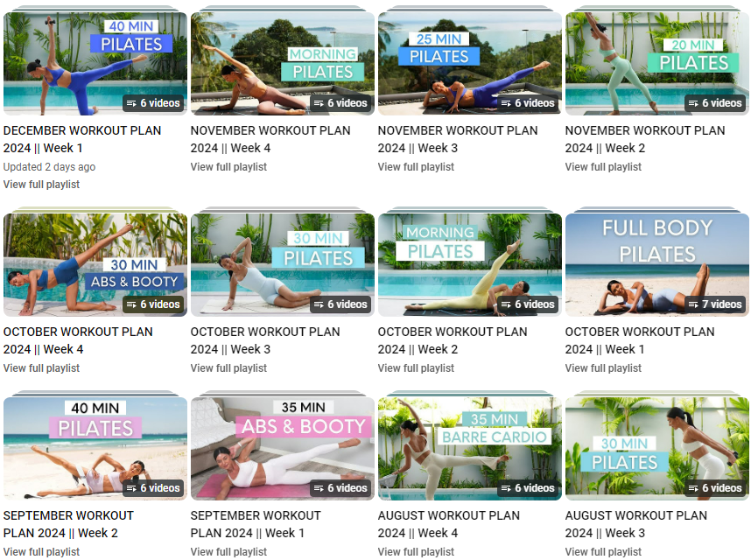Image resolution: width=751 pixels, height=560 pixels.
Task: Open the title OCTOBER WORKOUT PLAN 2024 Week 3
Action: tap(265, 340)
